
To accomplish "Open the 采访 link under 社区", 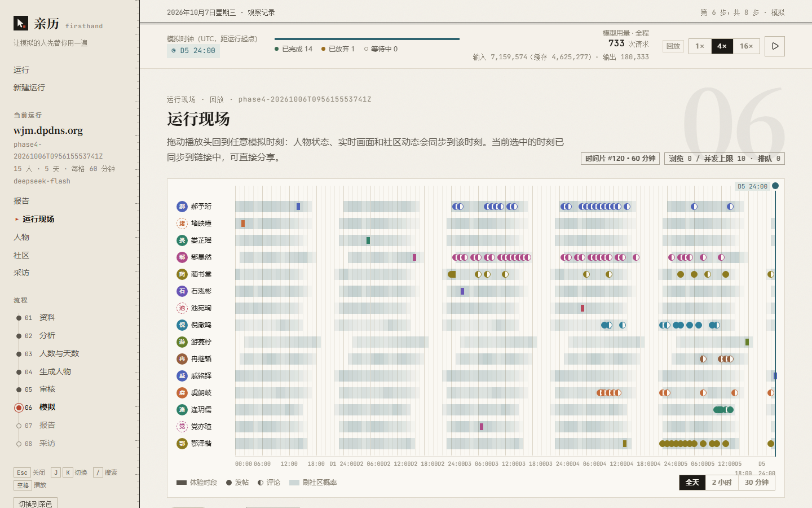I will click(21, 273).
